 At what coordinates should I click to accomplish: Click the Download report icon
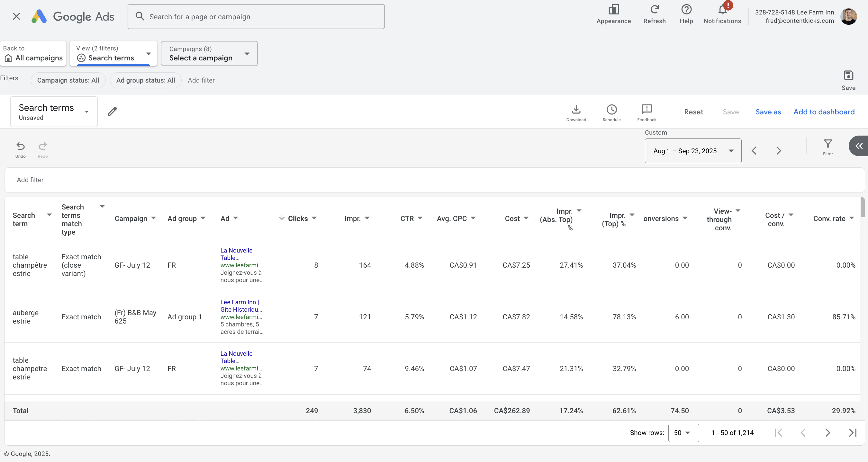576,110
